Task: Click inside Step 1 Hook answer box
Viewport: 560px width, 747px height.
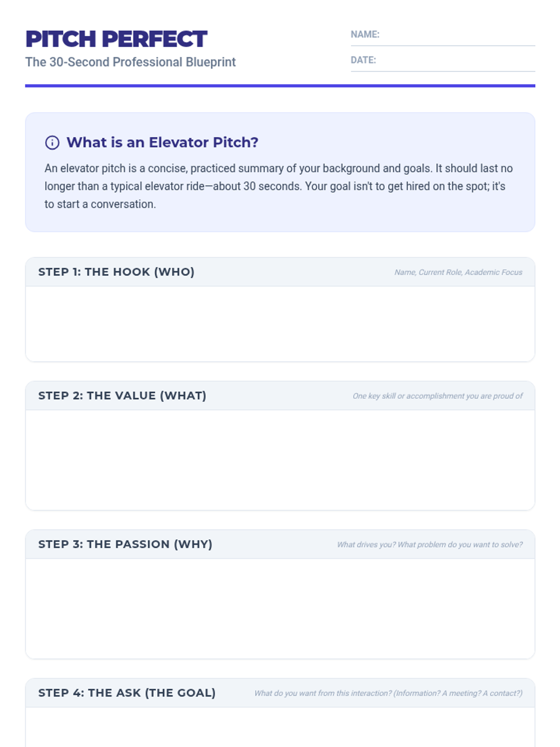Action: 280,323
